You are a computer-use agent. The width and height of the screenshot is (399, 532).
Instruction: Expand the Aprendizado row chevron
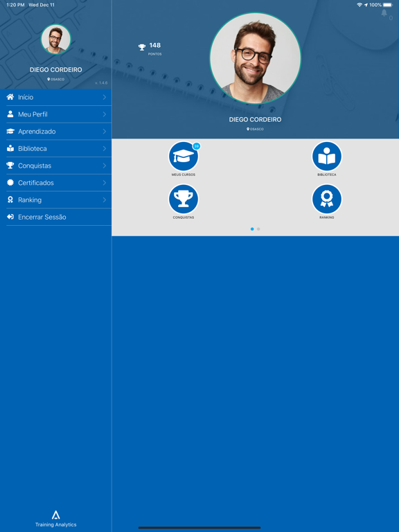[105, 132]
